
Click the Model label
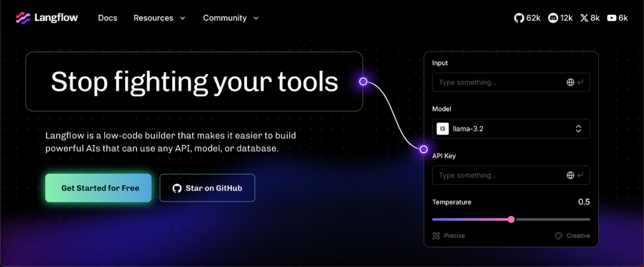[x=441, y=109]
